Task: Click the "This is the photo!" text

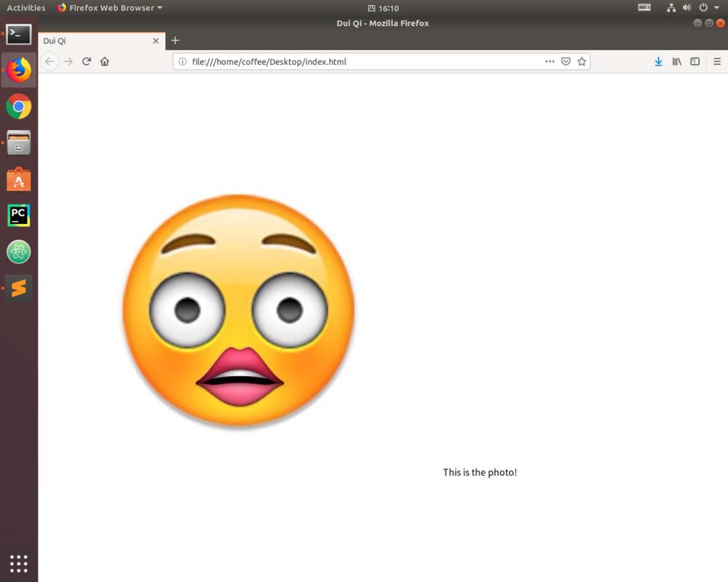Action: [480, 472]
